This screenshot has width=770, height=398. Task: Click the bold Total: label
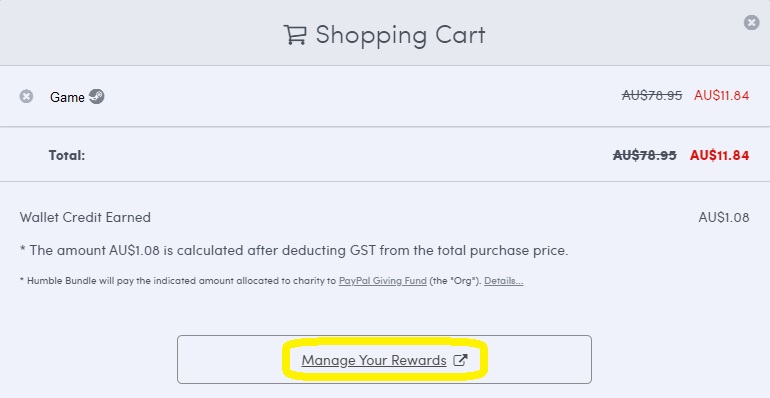[67, 156]
